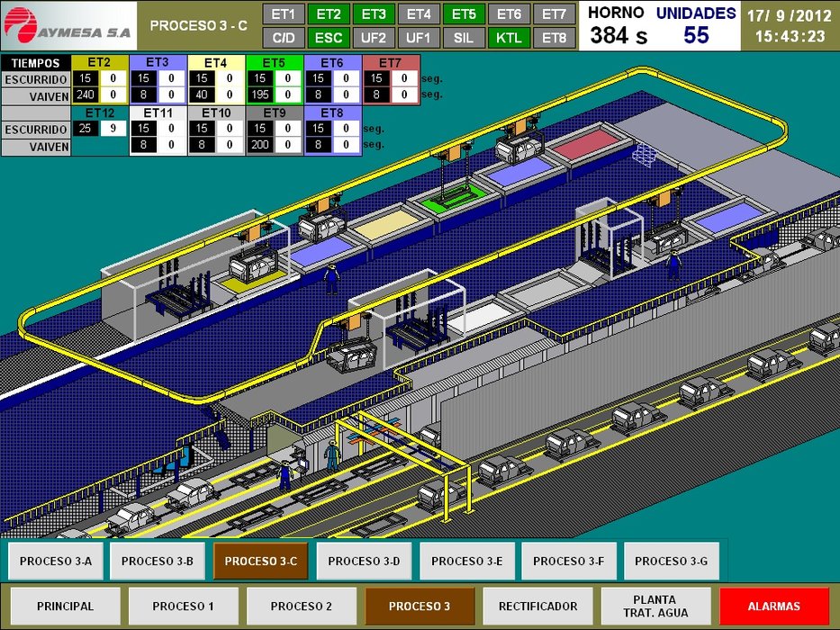Switch to the PROCESO 2 screen
This screenshot has width=840, height=630.
point(300,605)
